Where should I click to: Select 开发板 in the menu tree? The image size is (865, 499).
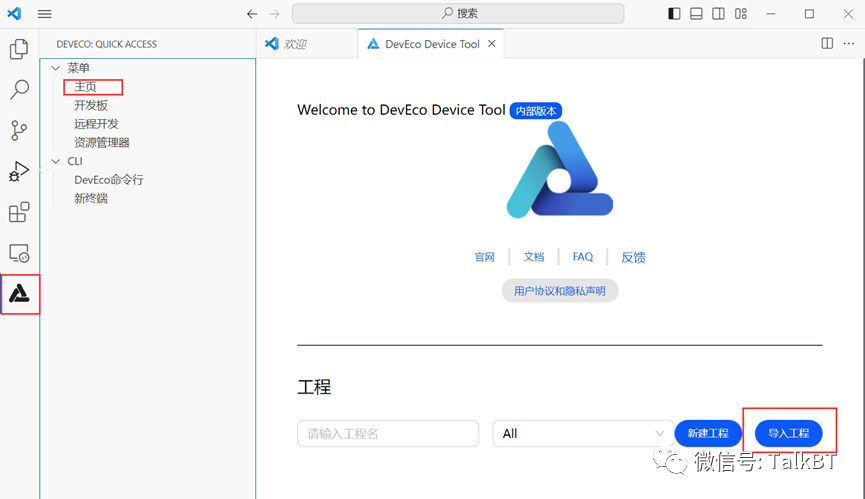[x=91, y=105]
